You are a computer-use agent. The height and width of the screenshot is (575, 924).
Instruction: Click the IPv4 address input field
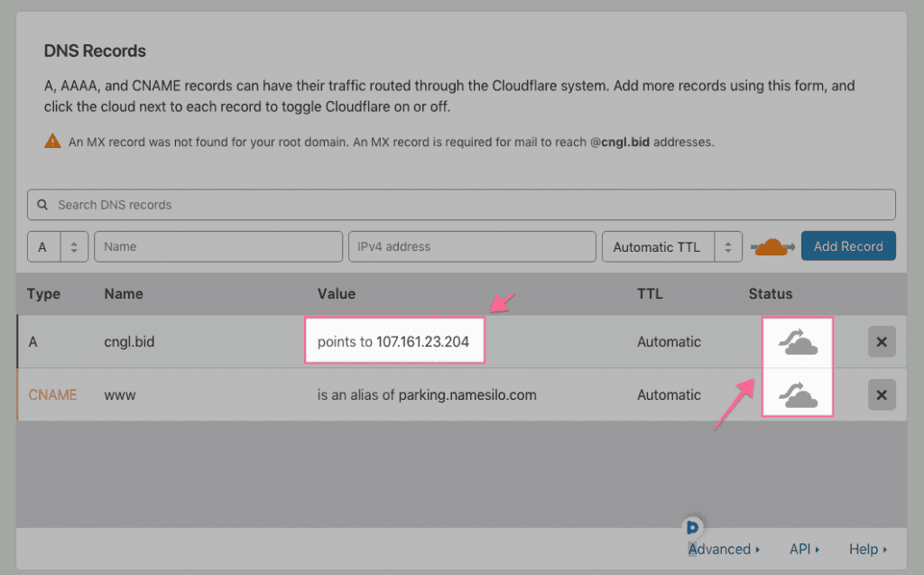tap(472, 246)
